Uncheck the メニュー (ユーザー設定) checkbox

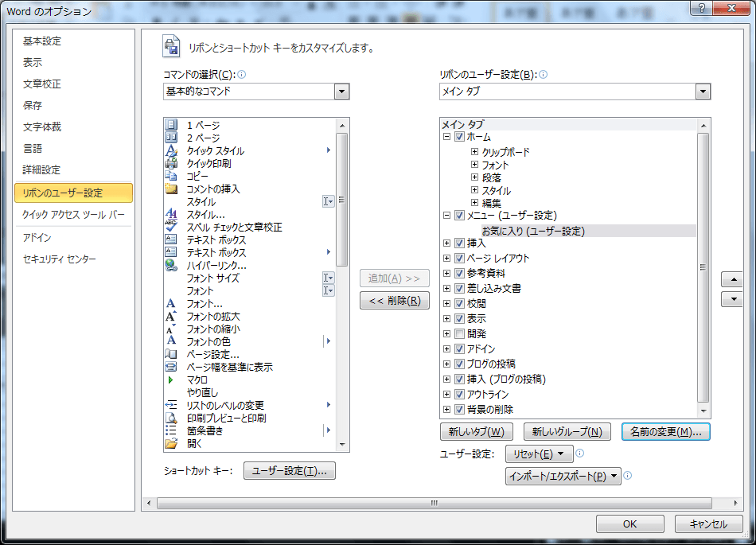pyautogui.click(x=459, y=216)
